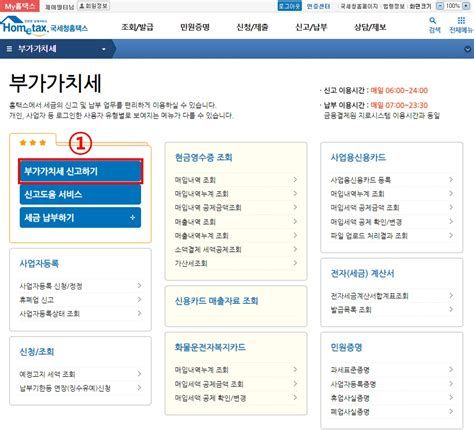This screenshot has width=474, height=430.
Task: Open 인증센터 link
Action: [x=318, y=6]
